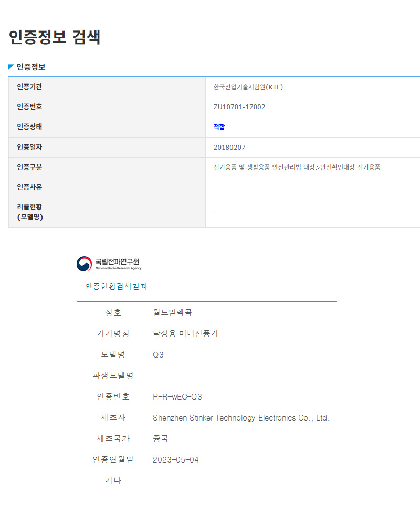Viewport: 420px width, 525px height.
Task: Select the 한국산업기술시험원(KTL) value
Action: (x=248, y=87)
